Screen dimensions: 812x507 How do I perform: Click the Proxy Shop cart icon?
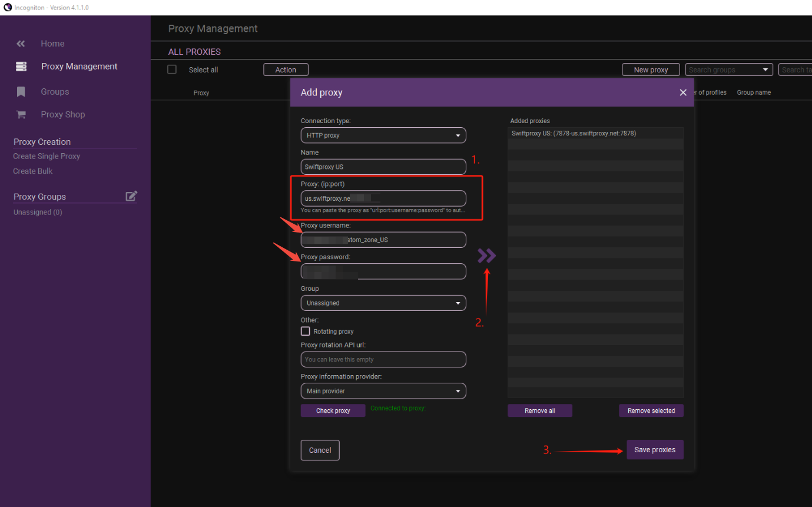(21, 115)
